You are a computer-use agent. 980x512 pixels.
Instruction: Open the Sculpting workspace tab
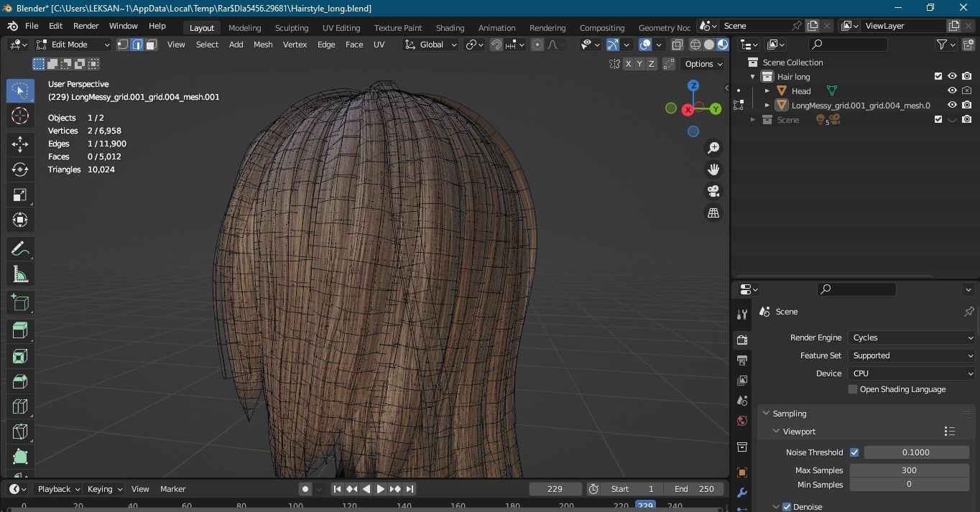pos(291,28)
